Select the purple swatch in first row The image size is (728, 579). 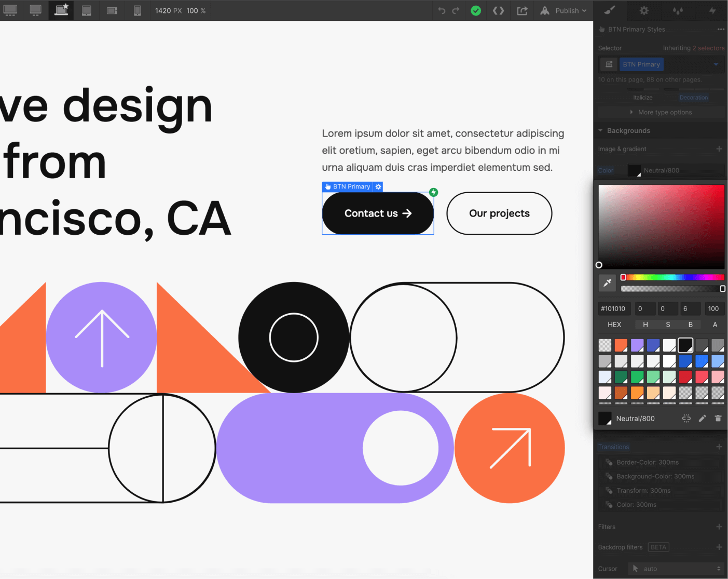click(637, 345)
